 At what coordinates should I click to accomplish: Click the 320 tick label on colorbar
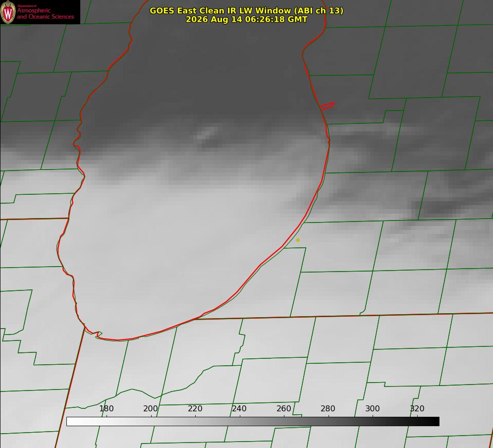417,408
